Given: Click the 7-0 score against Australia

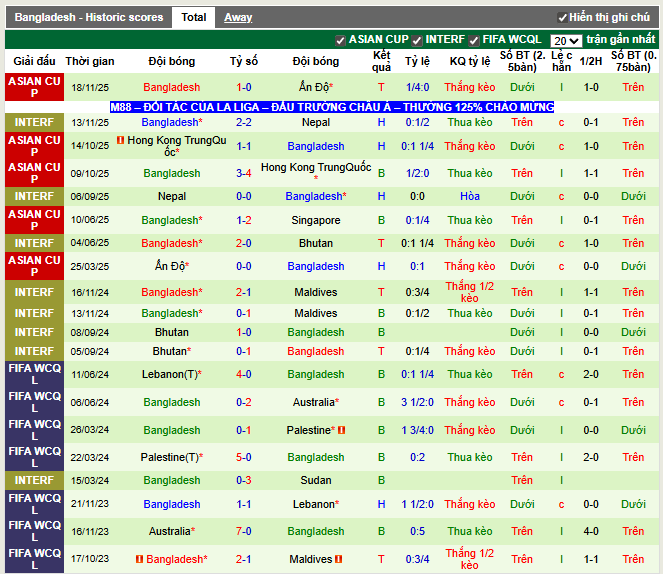Looking at the screenshot, I should pyautogui.click(x=243, y=532).
